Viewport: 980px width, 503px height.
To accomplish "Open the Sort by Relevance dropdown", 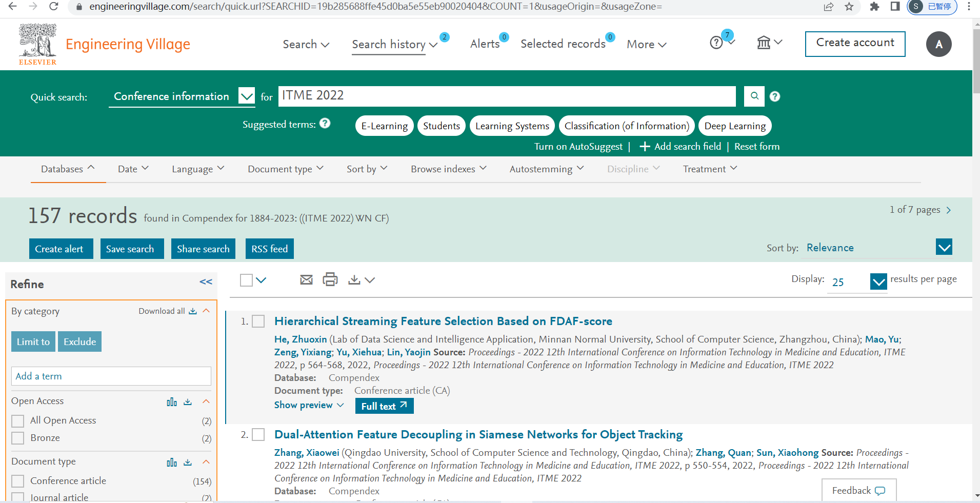I will [944, 248].
